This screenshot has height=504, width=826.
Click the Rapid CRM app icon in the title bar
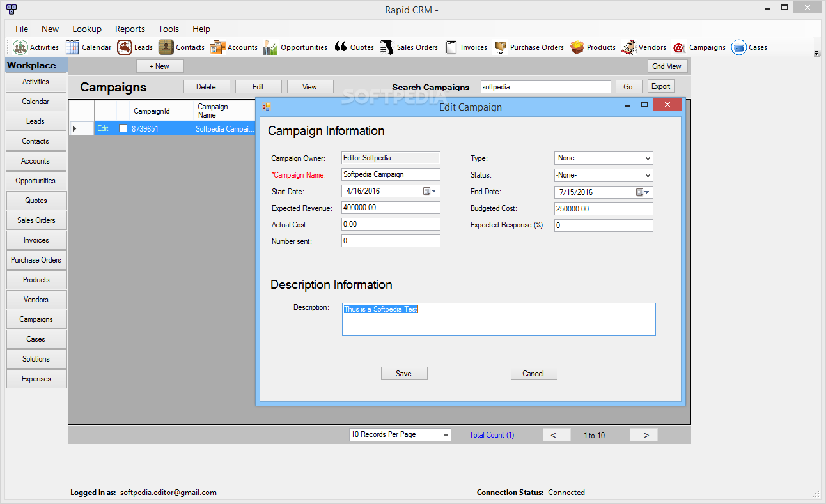tap(11, 9)
